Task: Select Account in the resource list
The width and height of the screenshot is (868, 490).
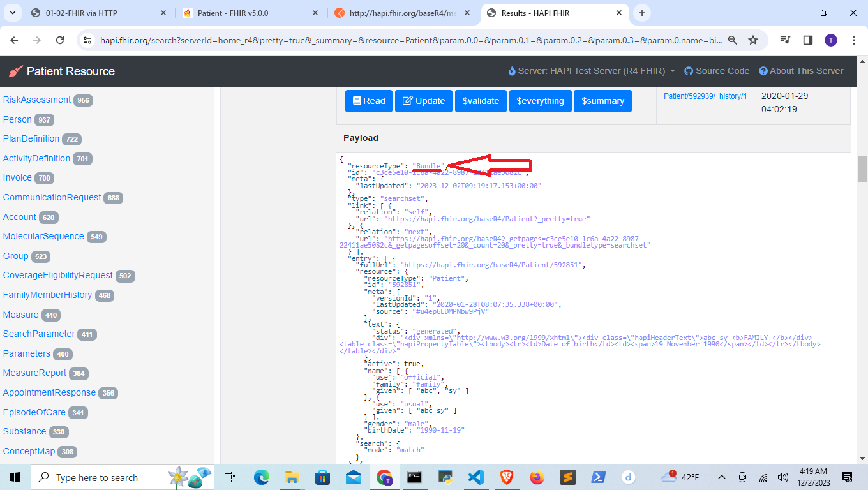Action: tap(20, 217)
